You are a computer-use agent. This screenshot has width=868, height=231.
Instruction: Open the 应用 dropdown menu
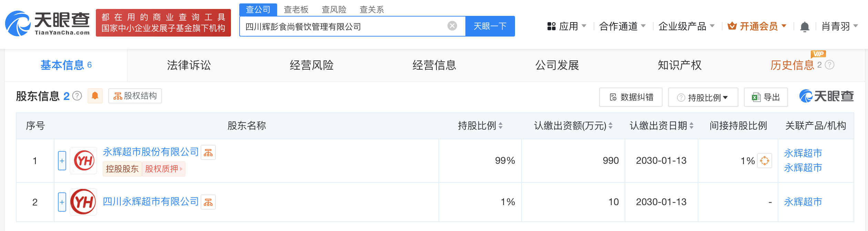566,26
